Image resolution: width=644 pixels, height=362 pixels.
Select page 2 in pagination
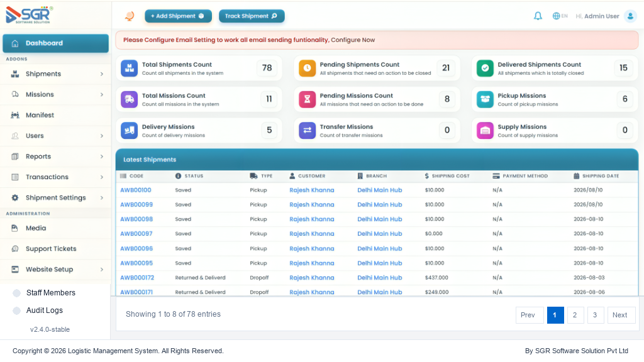pyautogui.click(x=575, y=315)
